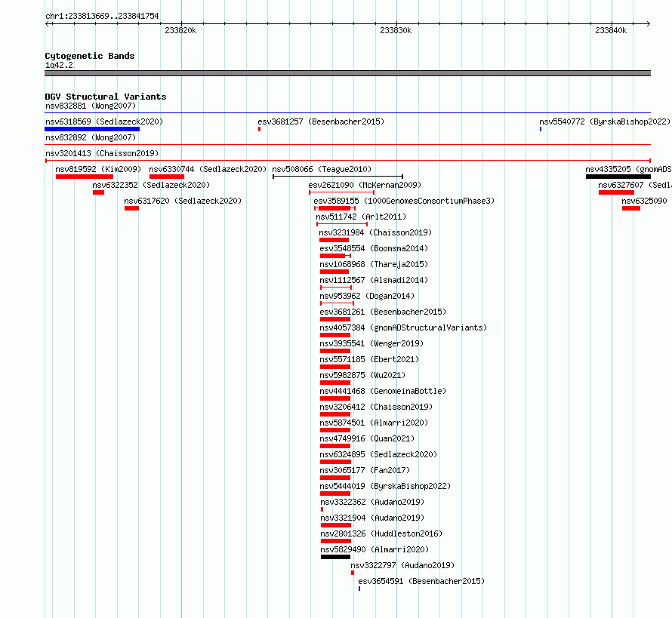
Task: Open nsv2801326 (Huddleston2016) label
Action: pyautogui.click(x=381, y=533)
